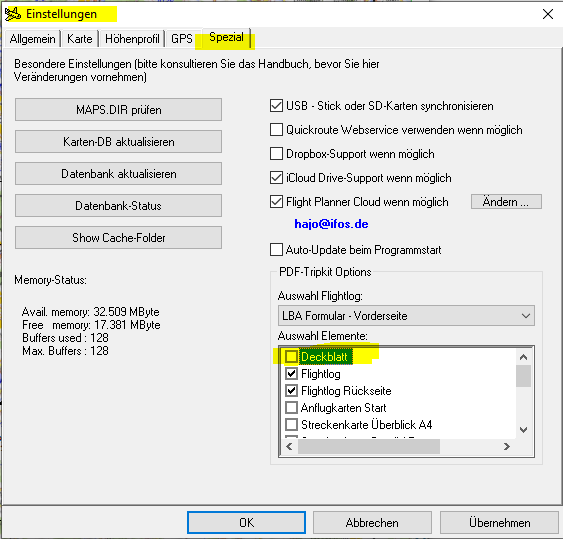This screenshot has width=563, height=539.
Task: Open the Auswahl Flightlog dropdown
Action: click(x=406, y=316)
